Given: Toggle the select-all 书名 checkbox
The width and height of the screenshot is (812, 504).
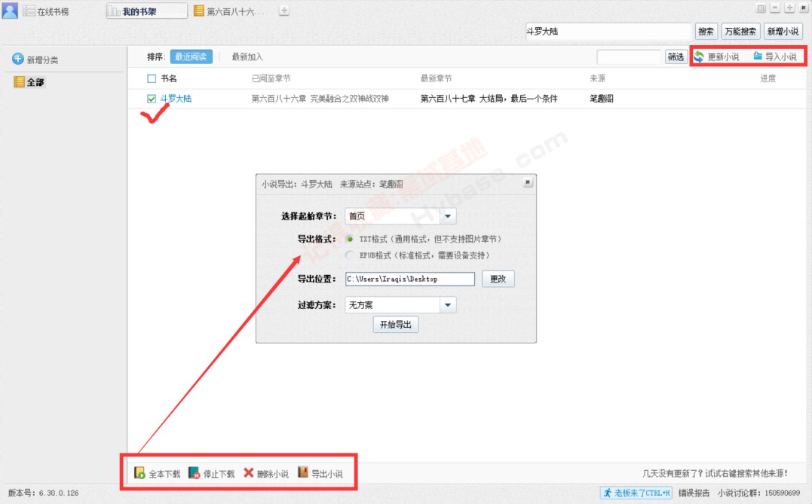Looking at the screenshot, I should (152, 78).
